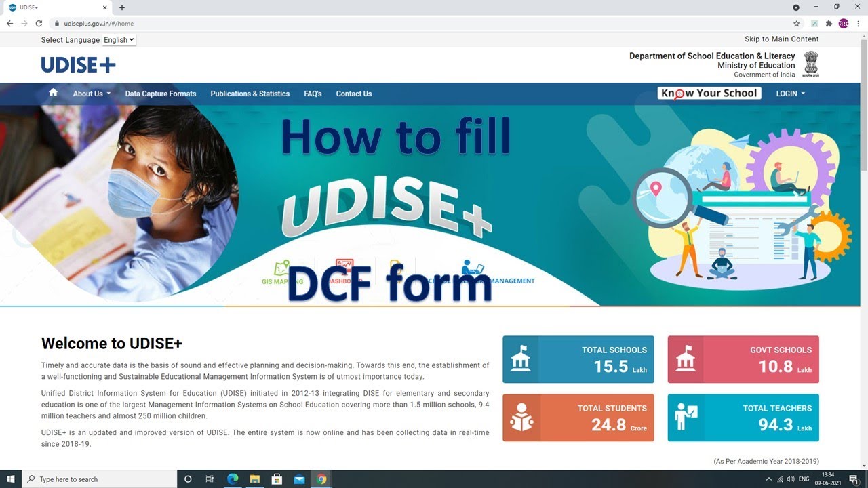View site security via the lock icon

(58, 23)
